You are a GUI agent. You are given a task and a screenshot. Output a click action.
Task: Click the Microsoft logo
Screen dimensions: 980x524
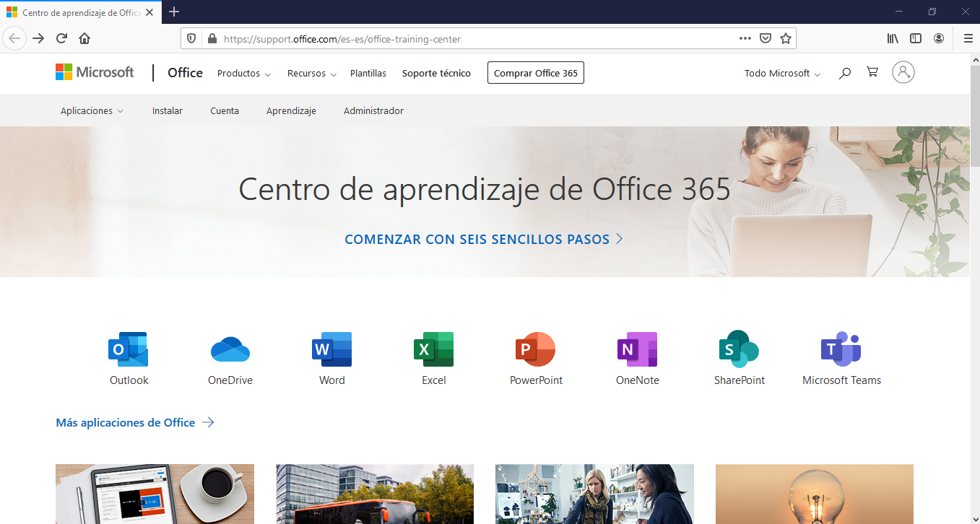pos(95,71)
